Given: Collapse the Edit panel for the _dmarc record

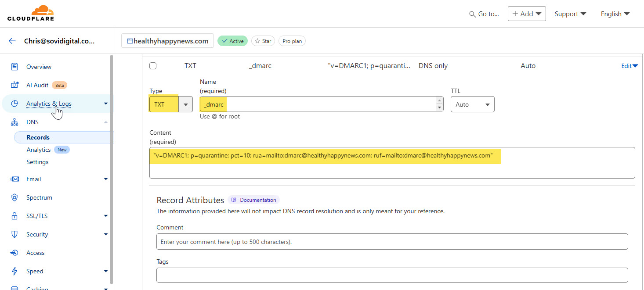Looking at the screenshot, I should 630,66.
